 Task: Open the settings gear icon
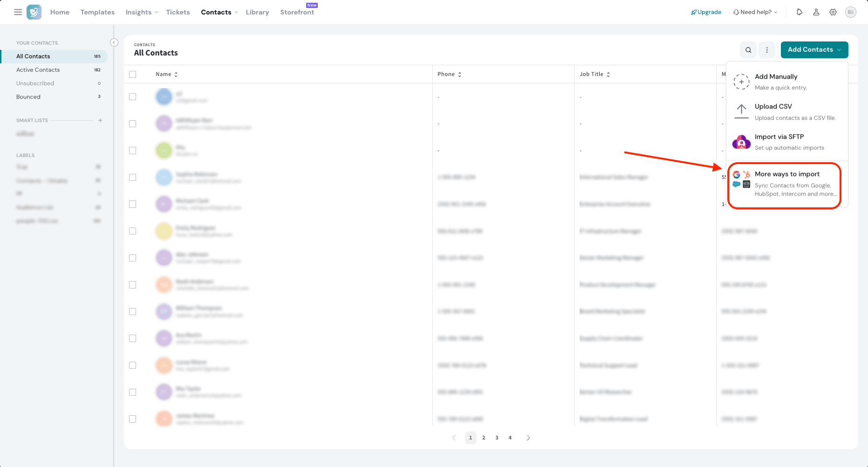click(x=833, y=12)
